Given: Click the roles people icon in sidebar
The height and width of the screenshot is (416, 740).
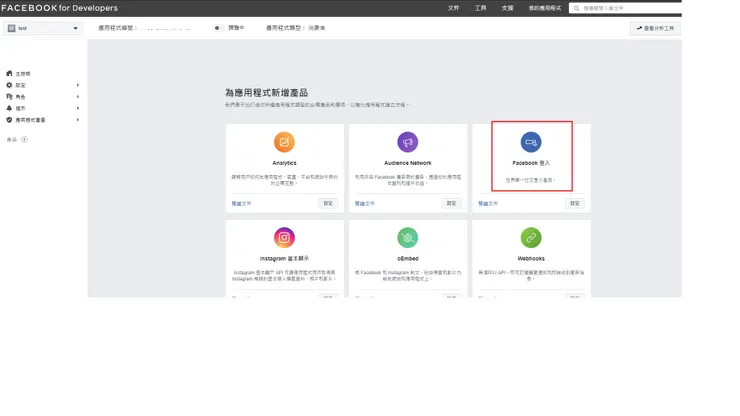Looking at the screenshot, I should 9,97.
